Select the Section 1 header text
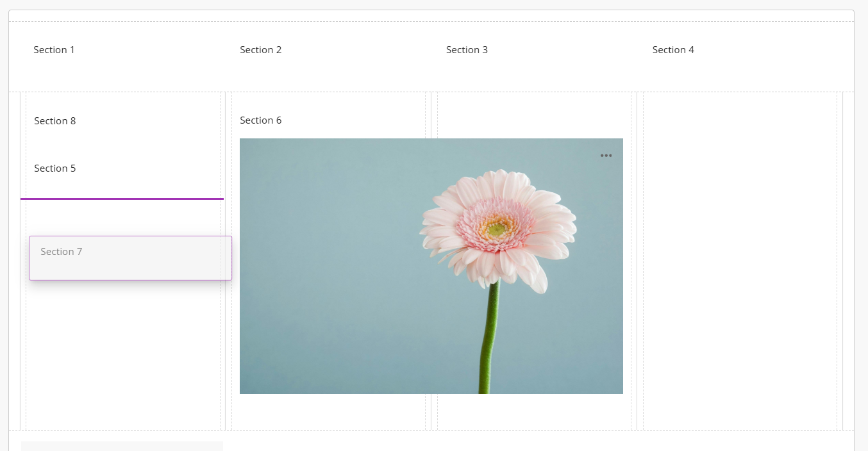 [54, 50]
